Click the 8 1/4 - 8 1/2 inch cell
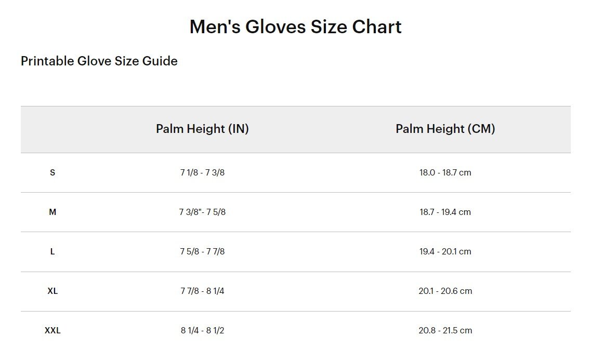 [202, 330]
